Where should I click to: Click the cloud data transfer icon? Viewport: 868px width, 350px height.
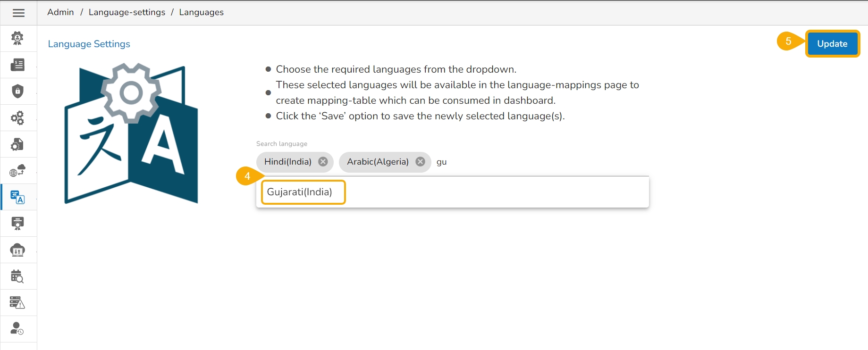[17, 250]
